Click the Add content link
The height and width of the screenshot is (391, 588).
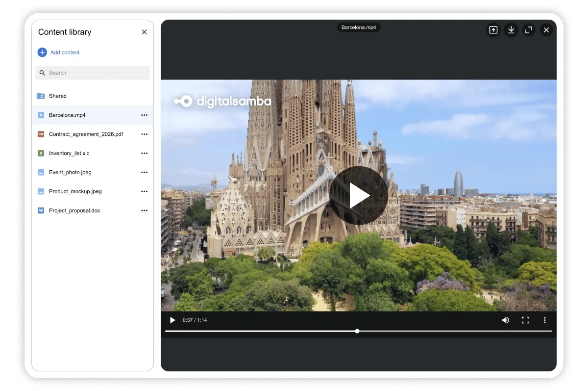point(64,52)
